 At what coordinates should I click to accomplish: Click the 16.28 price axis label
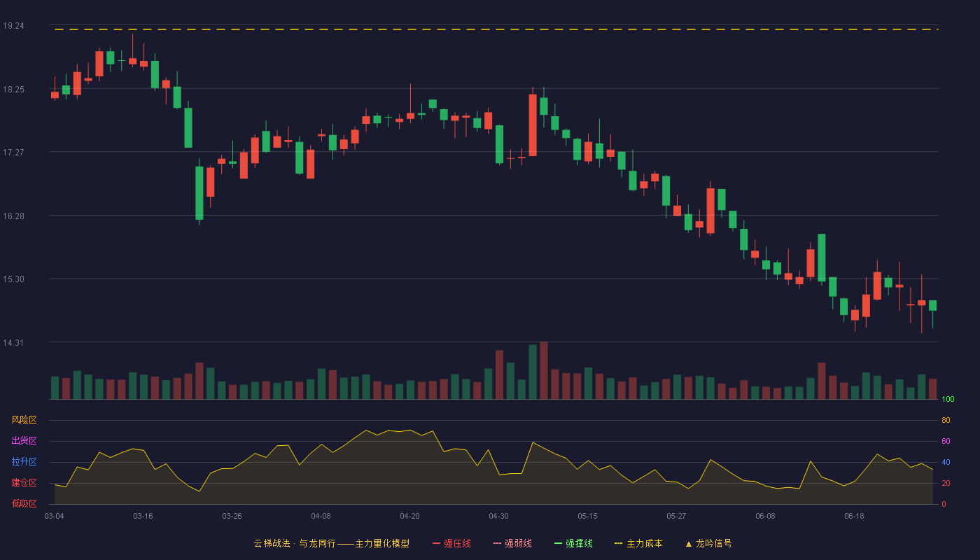(13, 216)
